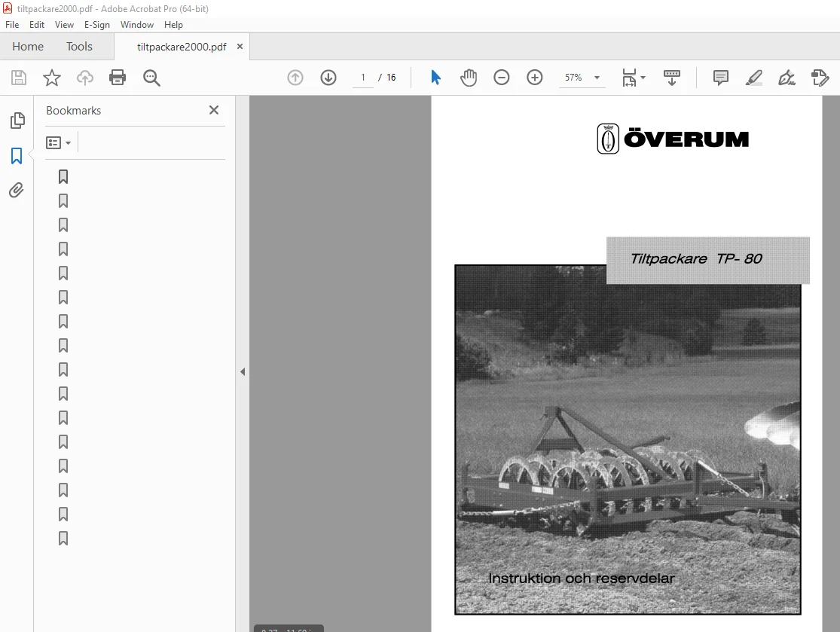Click the Read mode / scrolling icon
Screen dimensions: 840x632
tap(672, 78)
